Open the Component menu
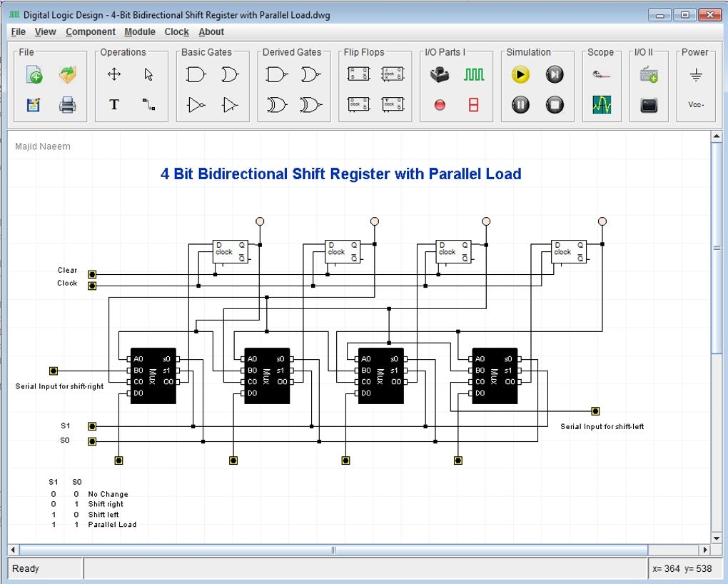Screen dimensions: 728x584 click(90, 31)
